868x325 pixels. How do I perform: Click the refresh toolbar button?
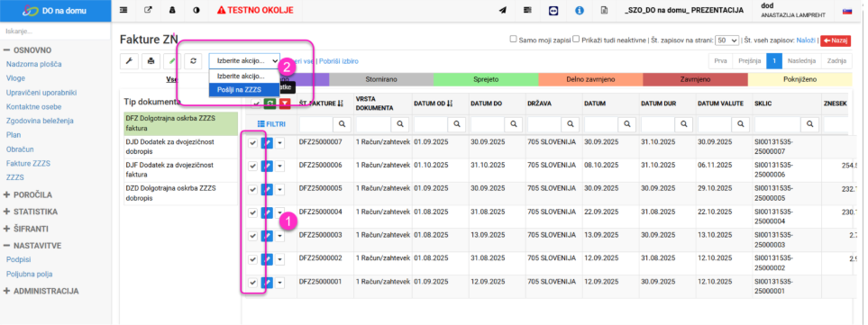pos(193,61)
